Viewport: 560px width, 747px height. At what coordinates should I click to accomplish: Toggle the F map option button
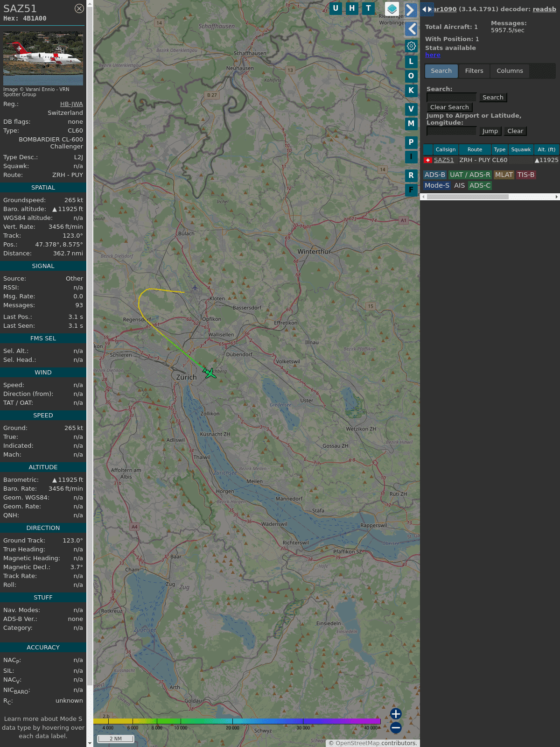click(411, 190)
